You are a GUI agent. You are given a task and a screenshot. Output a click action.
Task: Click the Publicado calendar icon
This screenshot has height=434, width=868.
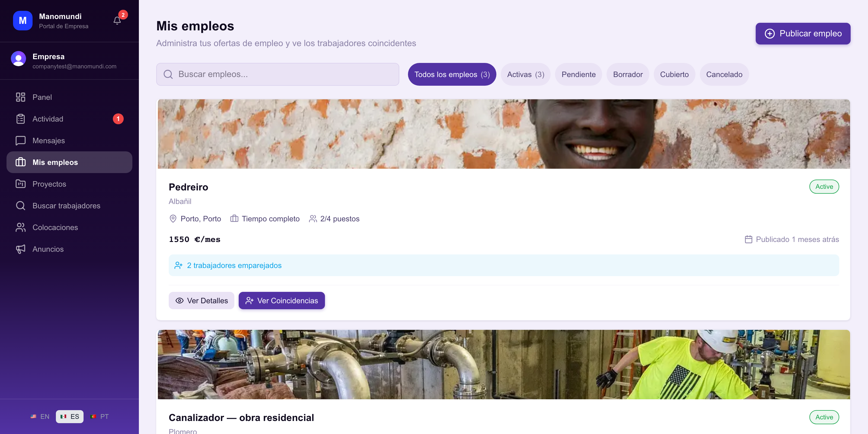(x=748, y=239)
